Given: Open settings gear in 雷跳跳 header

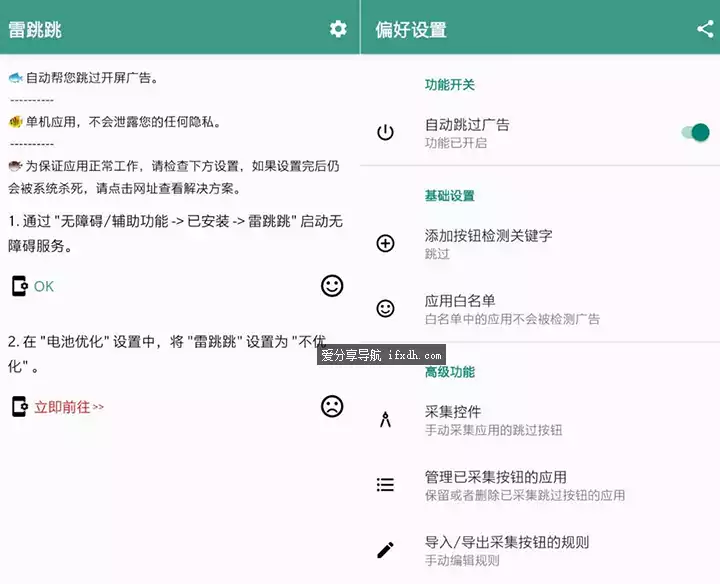Looking at the screenshot, I should pos(338,29).
